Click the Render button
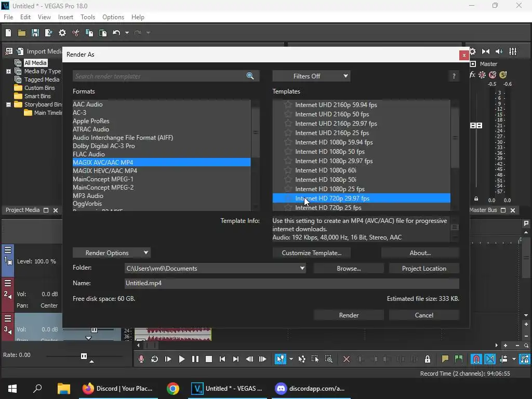Viewport: 532px width, 399px height. tap(349, 315)
